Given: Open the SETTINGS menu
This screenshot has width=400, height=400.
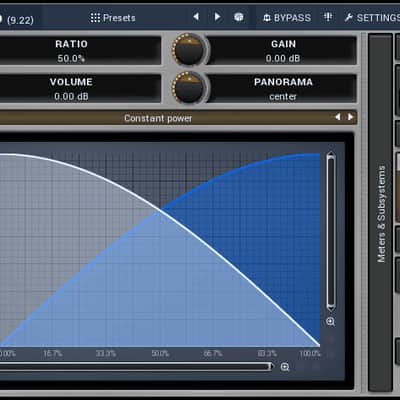Looking at the screenshot, I should (372, 18).
